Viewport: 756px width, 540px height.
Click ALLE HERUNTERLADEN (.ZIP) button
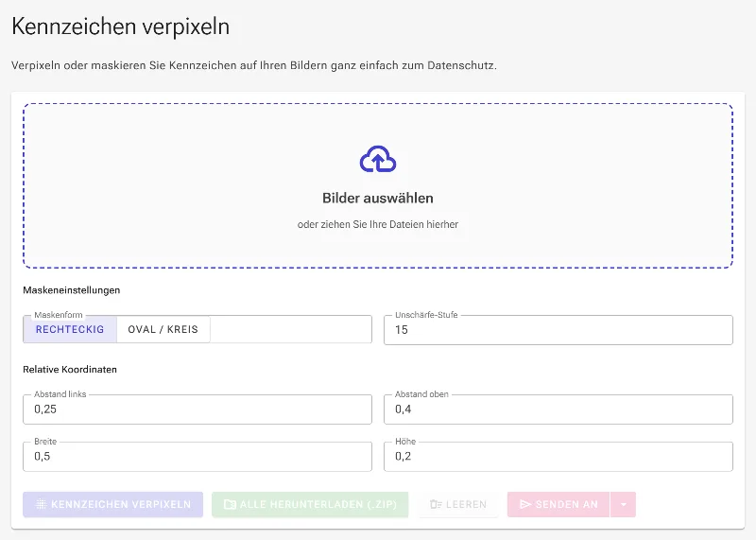tap(310, 504)
